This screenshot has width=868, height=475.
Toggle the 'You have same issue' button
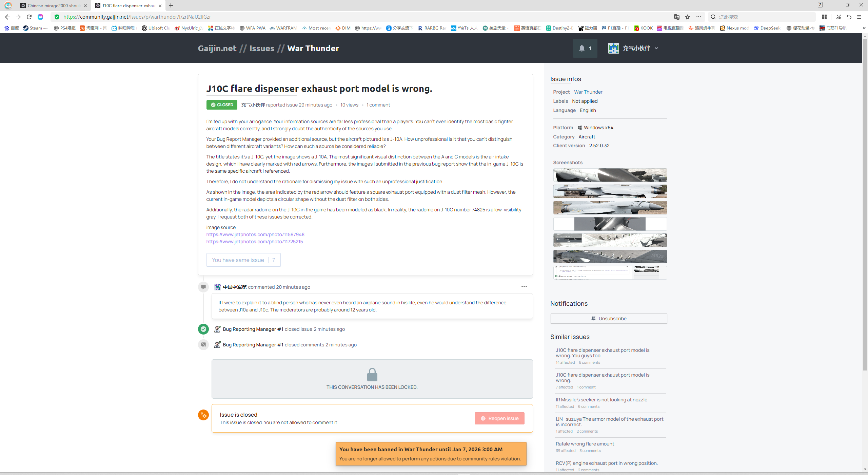243,260
